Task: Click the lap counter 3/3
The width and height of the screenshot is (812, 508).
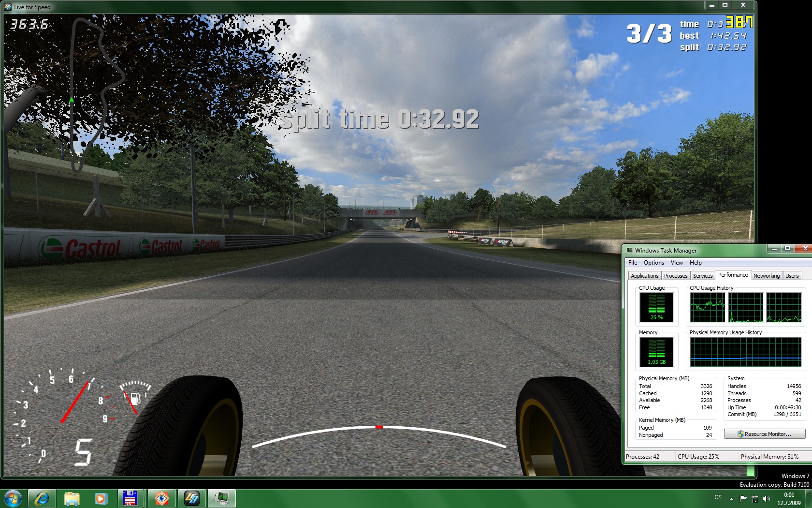Action: coord(649,34)
